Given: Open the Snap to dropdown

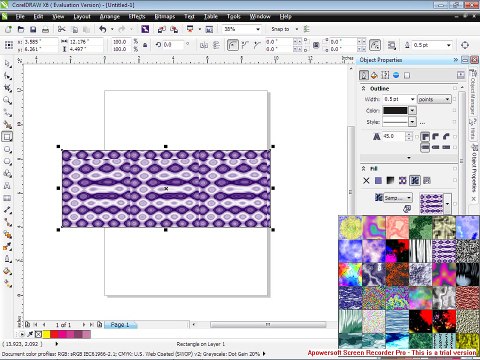Looking at the screenshot, I should tap(297, 29).
